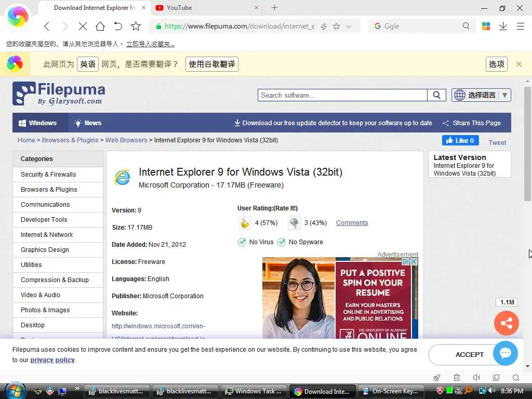Screen dimensions: 532x399
Task: Dismiss the translation bar with the X
Action: tap(519, 64)
